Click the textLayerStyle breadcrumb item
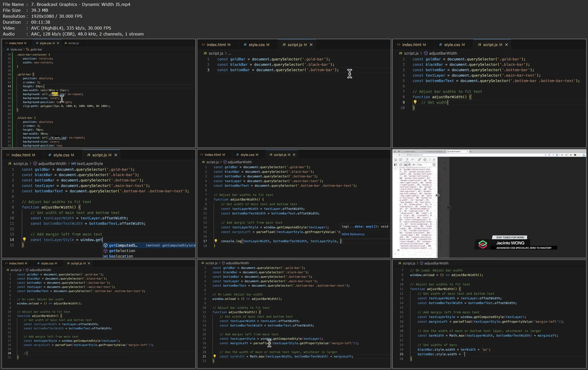 coord(89,164)
